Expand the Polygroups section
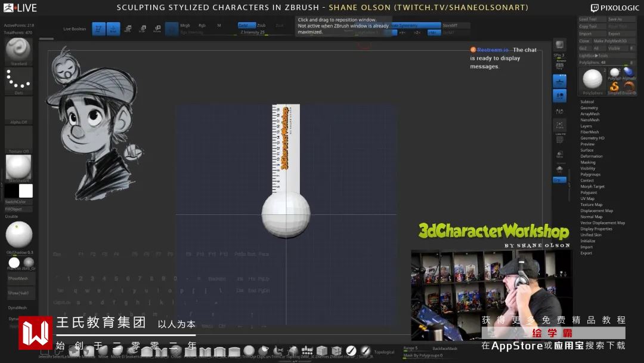 point(590,174)
